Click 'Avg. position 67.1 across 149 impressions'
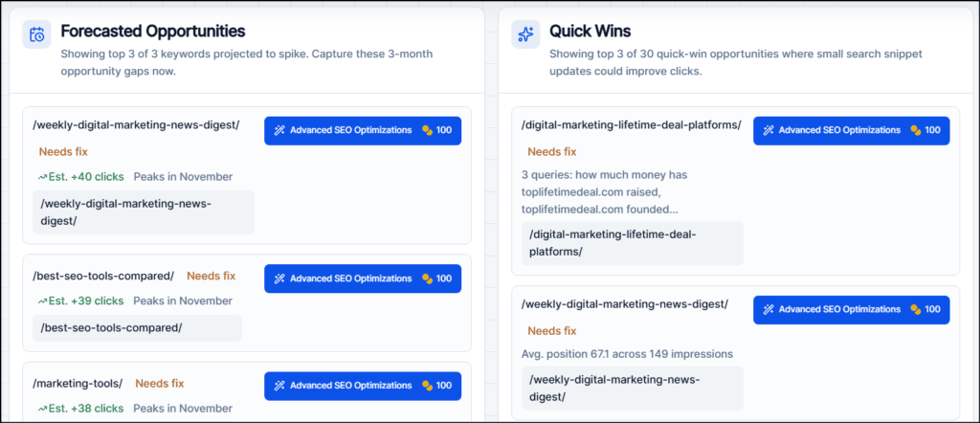 click(x=627, y=354)
